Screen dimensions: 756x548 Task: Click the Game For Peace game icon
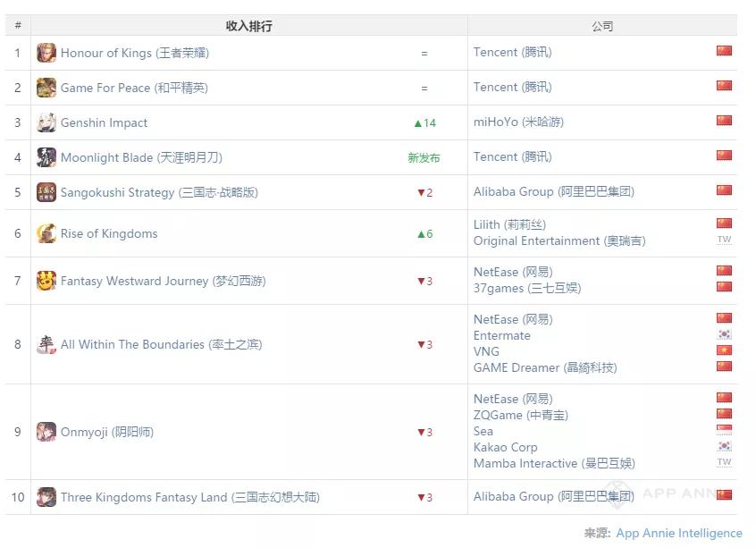(x=46, y=88)
